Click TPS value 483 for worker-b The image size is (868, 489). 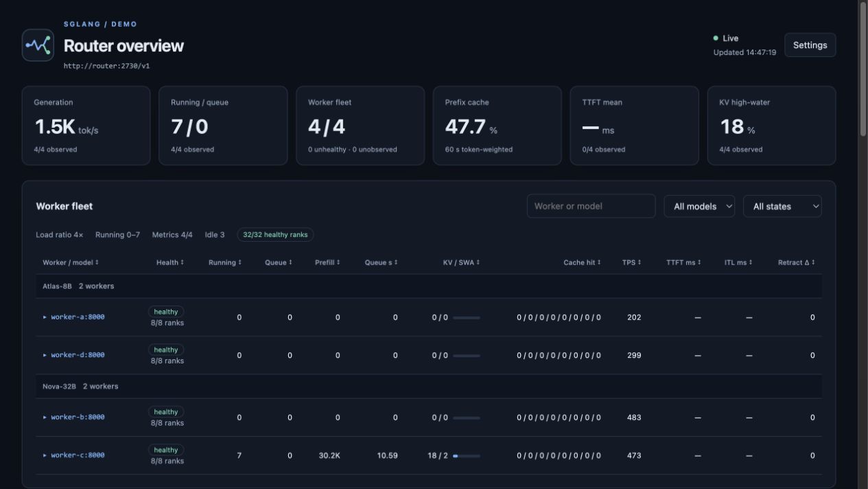(x=634, y=418)
